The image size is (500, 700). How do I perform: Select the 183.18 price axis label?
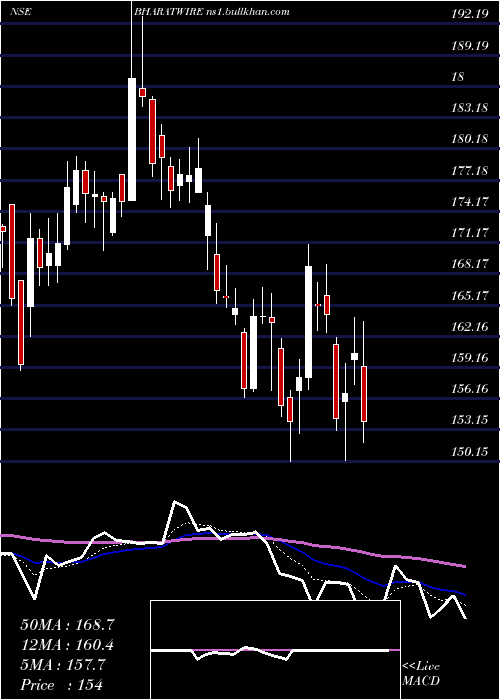point(469,108)
